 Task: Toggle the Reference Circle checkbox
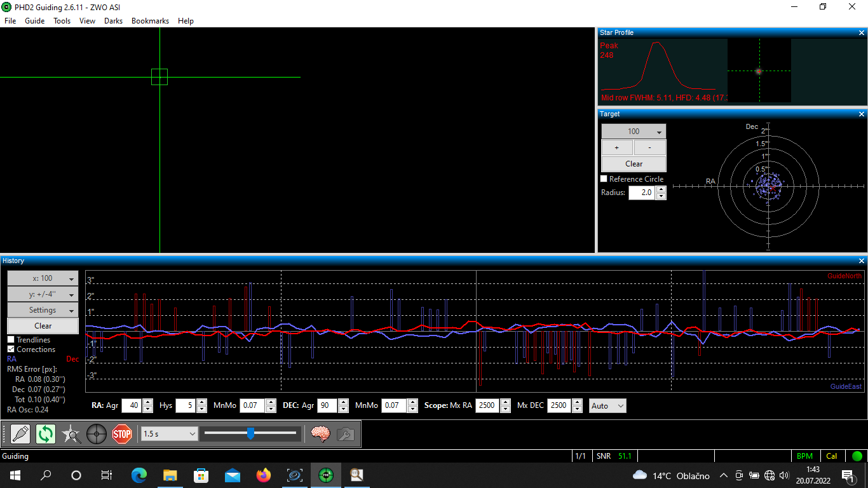604,179
